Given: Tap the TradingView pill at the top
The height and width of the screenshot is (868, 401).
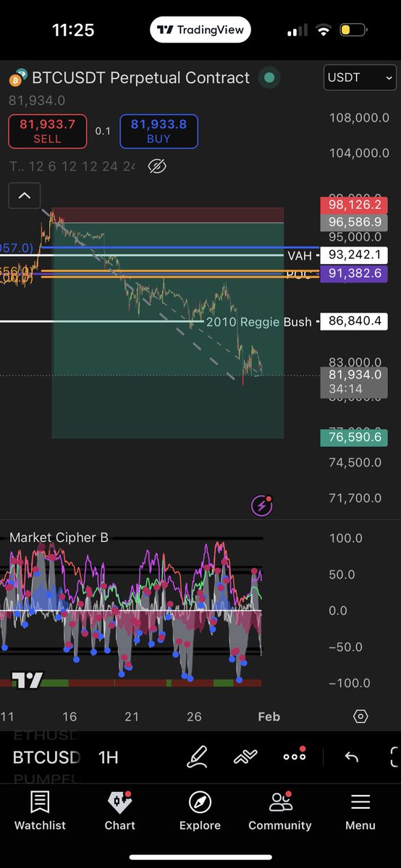Looking at the screenshot, I should pos(200,30).
